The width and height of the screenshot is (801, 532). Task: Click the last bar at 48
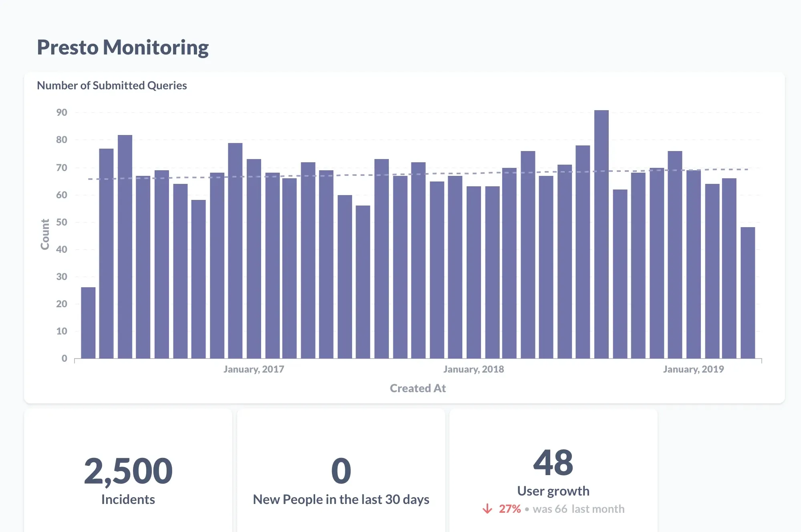747,292
